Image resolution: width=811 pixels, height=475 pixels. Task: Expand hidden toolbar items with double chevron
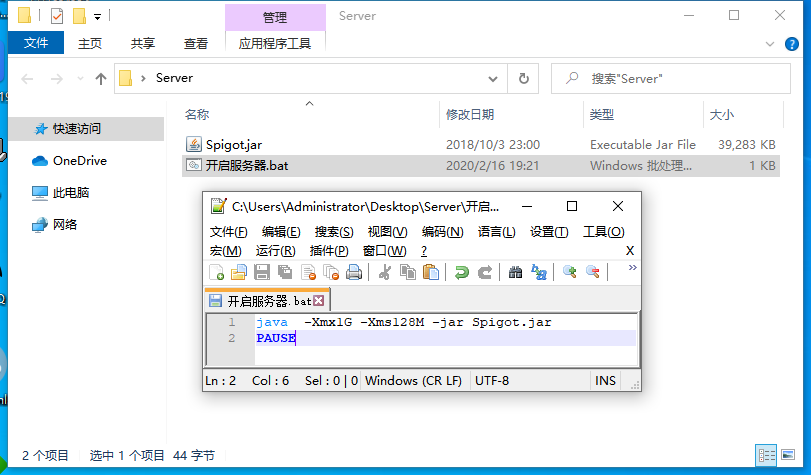coord(632,268)
